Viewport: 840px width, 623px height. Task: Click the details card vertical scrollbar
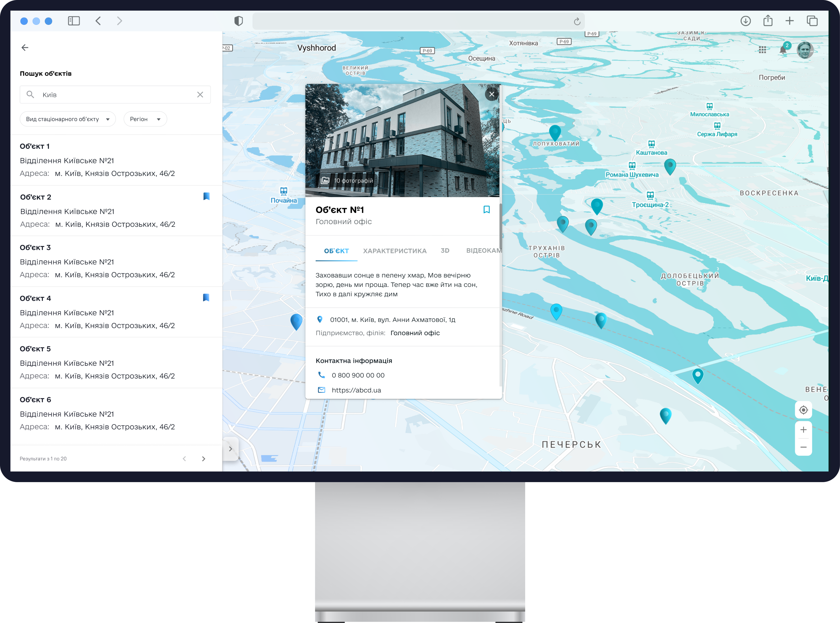coord(500,226)
